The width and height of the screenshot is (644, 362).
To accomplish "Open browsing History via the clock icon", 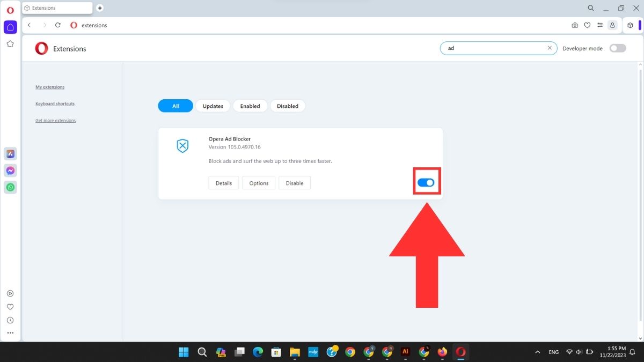I will pos(10,320).
